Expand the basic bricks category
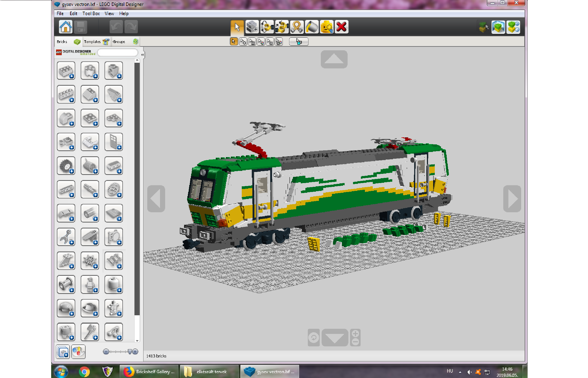Viewport: 588px width, 378px height. coord(66,71)
